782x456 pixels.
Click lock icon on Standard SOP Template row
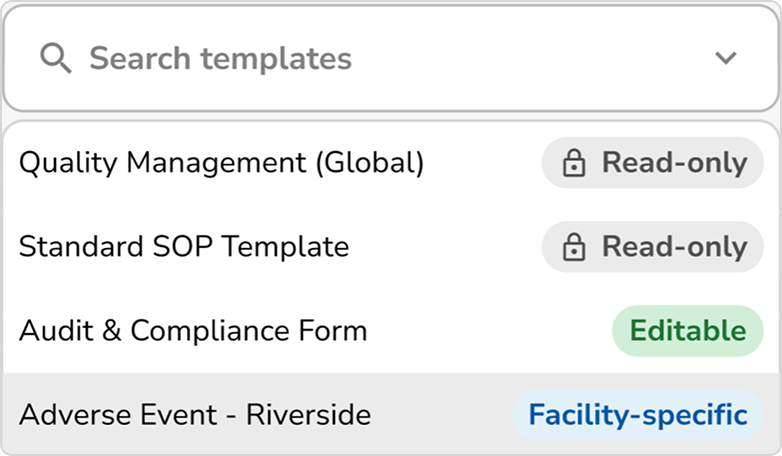click(x=574, y=246)
